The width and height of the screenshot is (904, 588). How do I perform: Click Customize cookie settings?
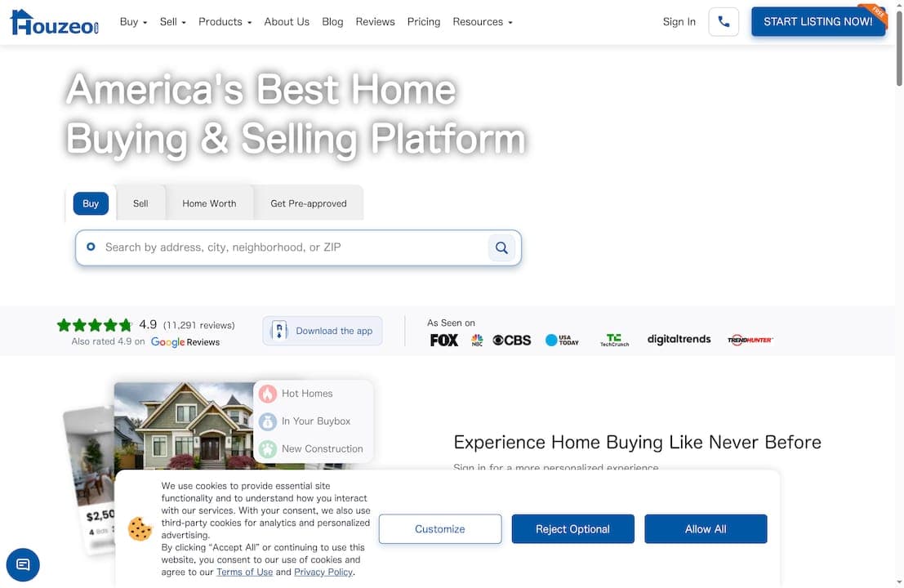440,528
